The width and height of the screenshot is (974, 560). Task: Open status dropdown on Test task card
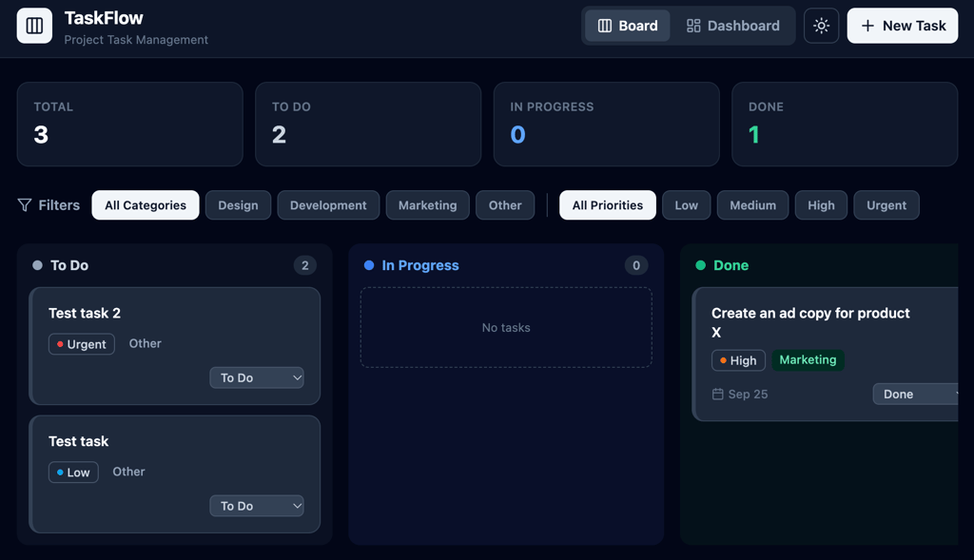[x=257, y=506]
